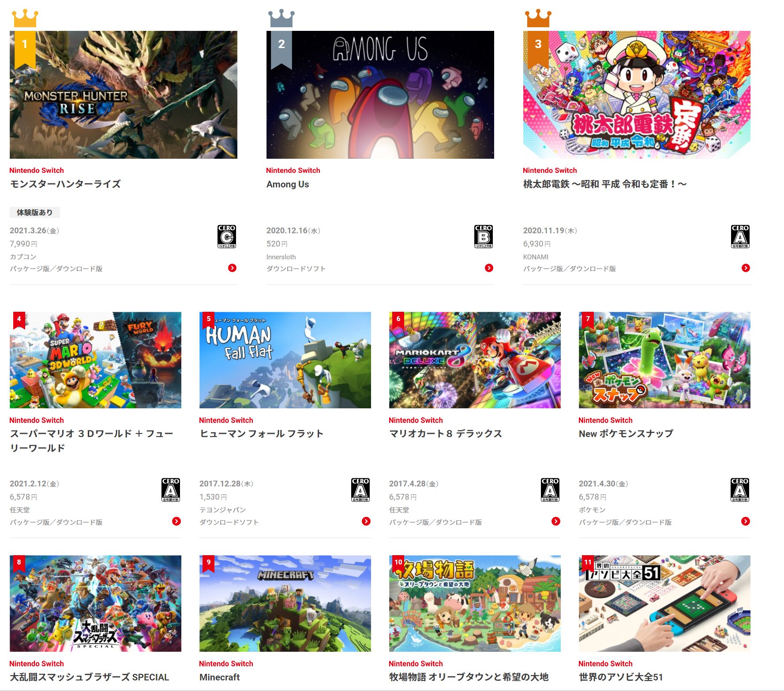The width and height of the screenshot is (784, 691).
Task: Click CERO B rating icon for Among Us
Action: click(484, 236)
